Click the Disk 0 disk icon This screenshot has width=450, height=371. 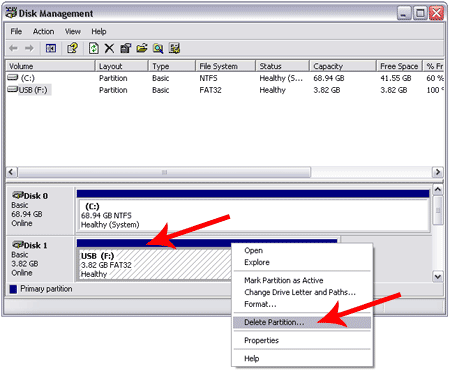click(18, 195)
